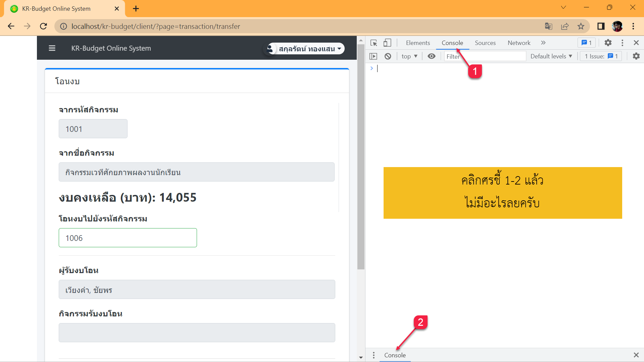Reload the current page
This screenshot has width=644, height=362.
(x=43, y=26)
